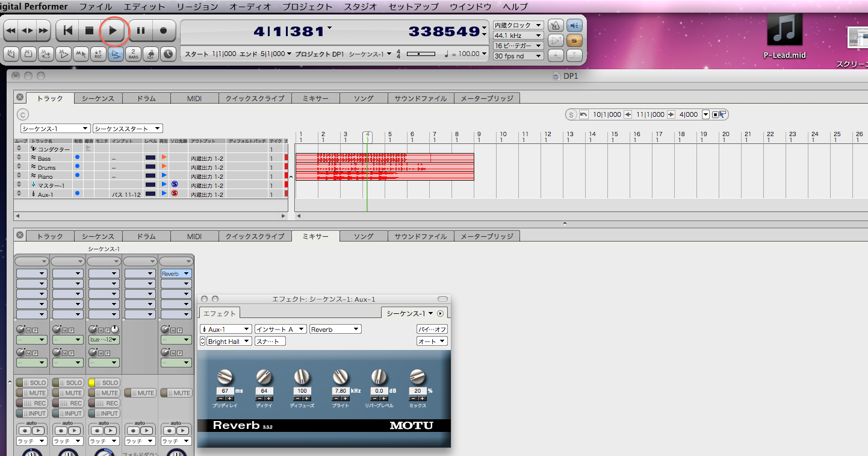Click the clock icon in the transport
The width and height of the screenshot is (868, 456).
(168, 54)
